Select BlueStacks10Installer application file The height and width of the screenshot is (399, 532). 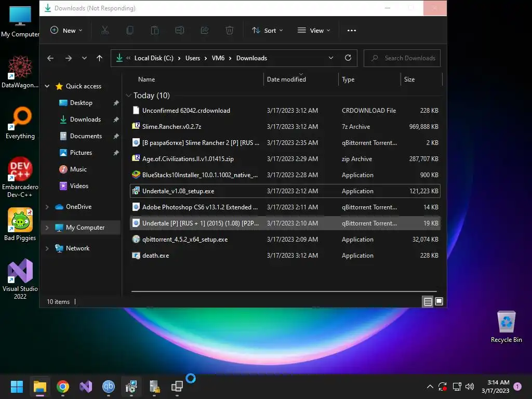[x=285, y=175]
